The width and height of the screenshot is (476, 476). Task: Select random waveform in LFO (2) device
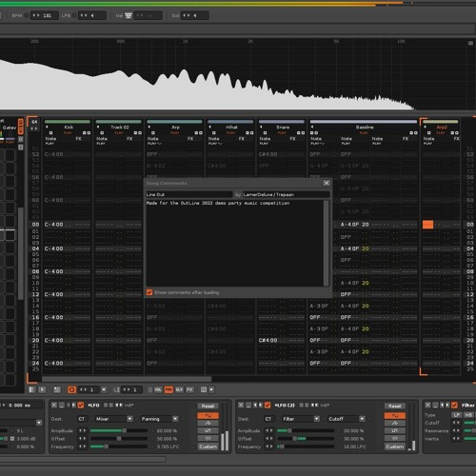[x=395, y=438]
